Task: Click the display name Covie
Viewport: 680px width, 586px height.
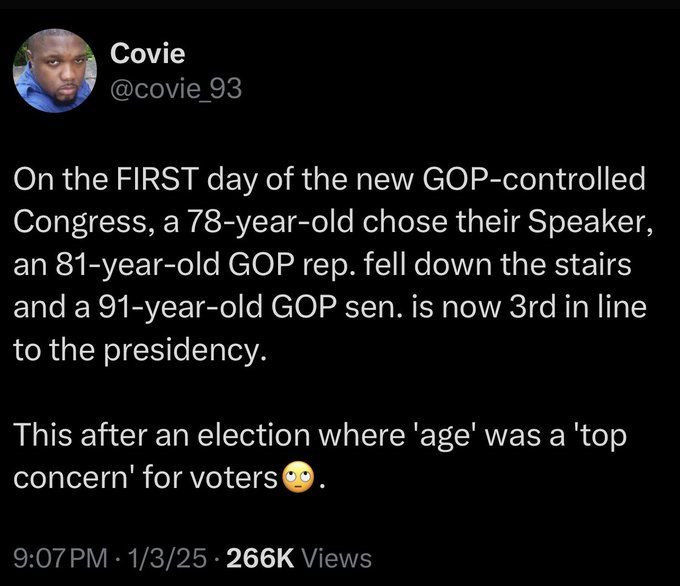Action: (147, 53)
